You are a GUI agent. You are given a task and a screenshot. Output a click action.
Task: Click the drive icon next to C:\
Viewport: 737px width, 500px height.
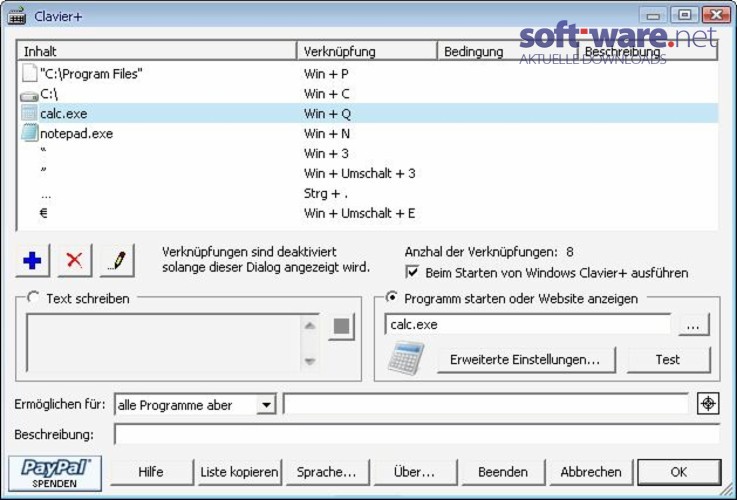tap(29, 96)
